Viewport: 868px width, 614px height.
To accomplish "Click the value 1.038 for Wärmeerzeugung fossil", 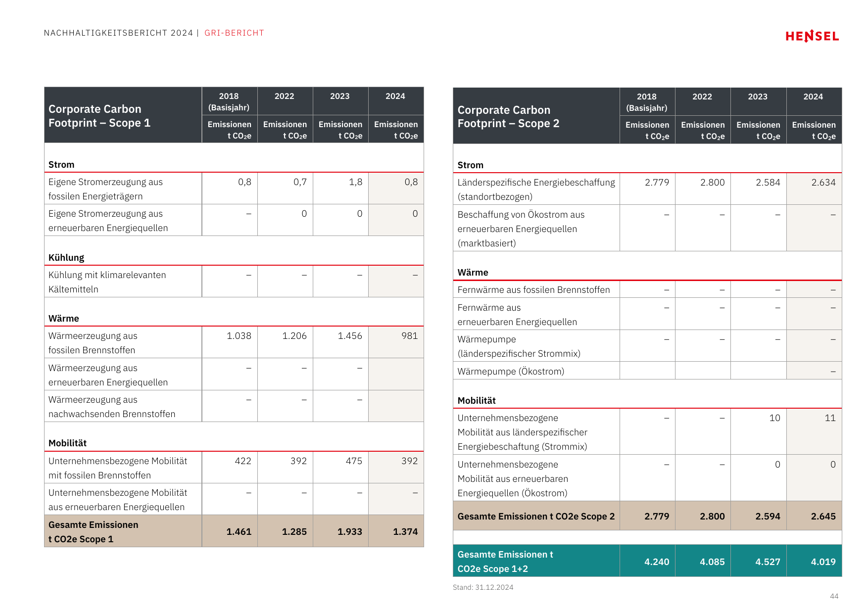I will 239,336.
